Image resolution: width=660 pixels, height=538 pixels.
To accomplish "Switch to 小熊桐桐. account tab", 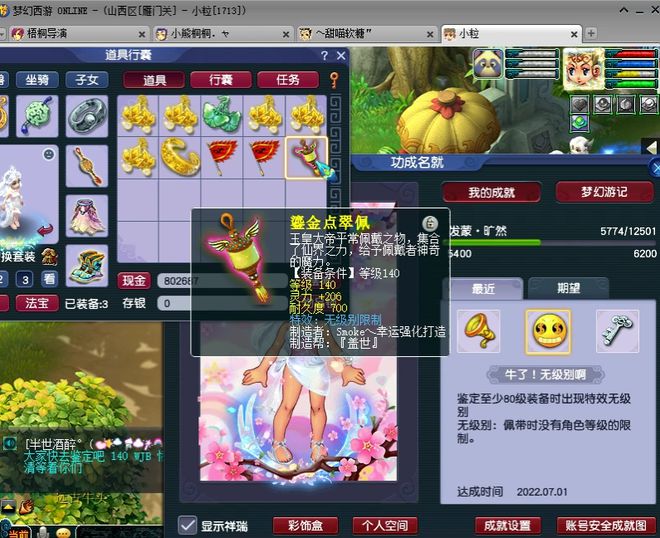I will [223, 34].
